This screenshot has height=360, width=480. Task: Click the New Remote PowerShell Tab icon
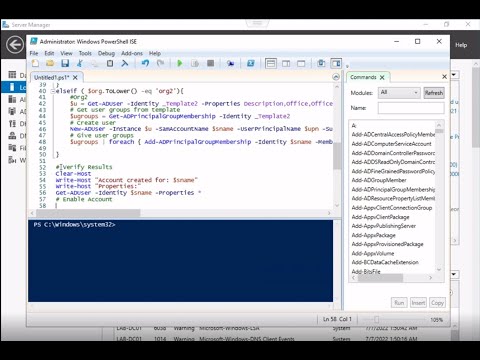(230, 63)
